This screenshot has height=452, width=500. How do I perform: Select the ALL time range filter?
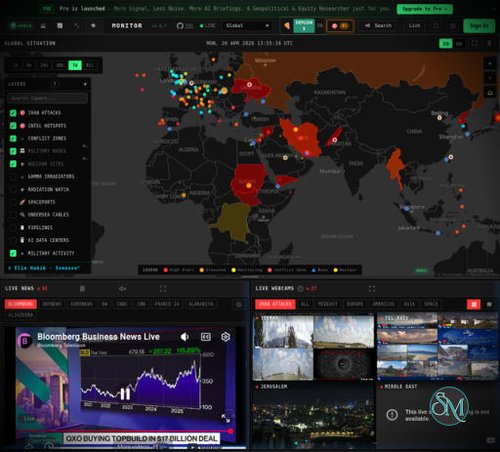(90, 65)
